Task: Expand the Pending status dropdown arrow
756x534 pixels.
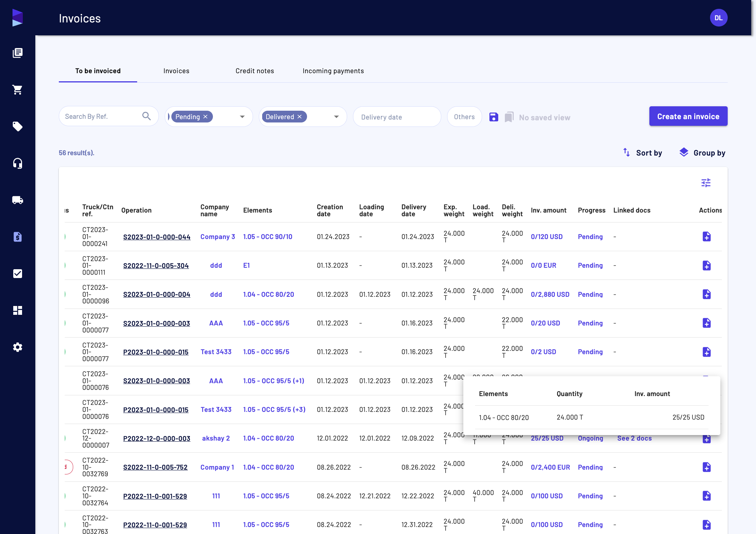Action: (x=242, y=117)
